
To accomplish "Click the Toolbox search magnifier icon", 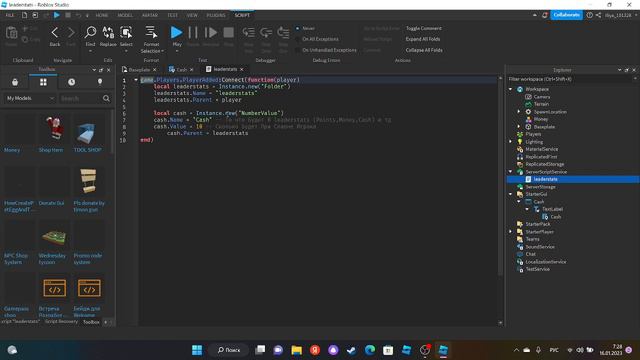I will pos(106,98).
